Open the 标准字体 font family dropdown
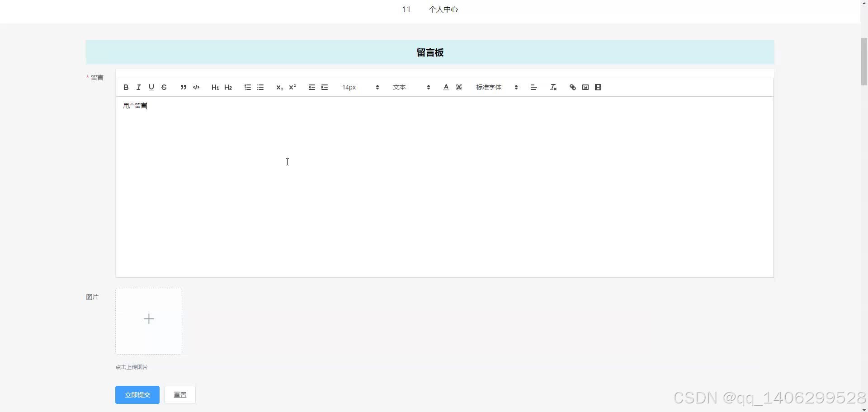The width and height of the screenshot is (868, 412). click(497, 87)
